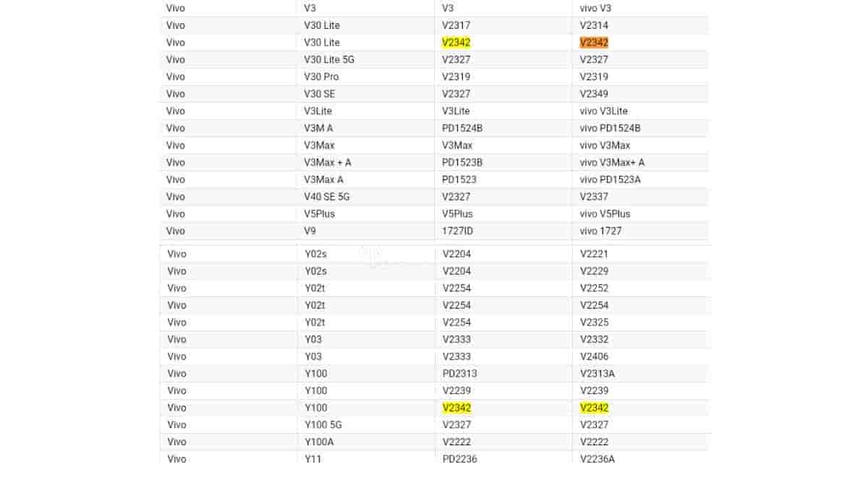
Task: Click the V2317 cell for V30 Lite
Action: pyautogui.click(x=456, y=25)
